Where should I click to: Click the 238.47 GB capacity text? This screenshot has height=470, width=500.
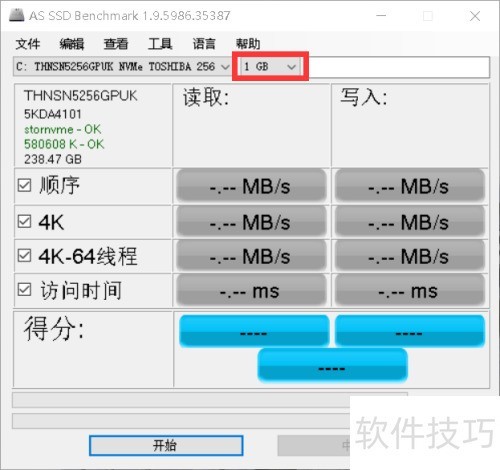[x=53, y=159]
